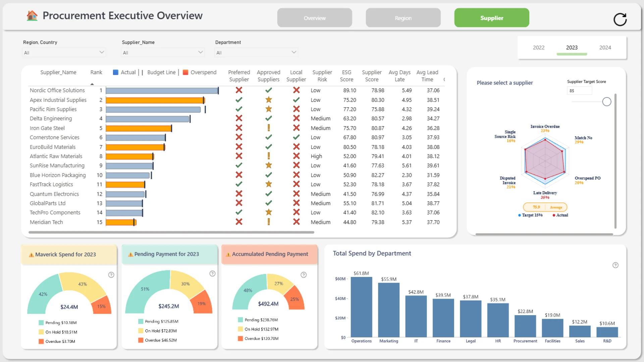Click the Operations bar in department chart
Viewport: 644px width, 362px height.
click(361, 307)
